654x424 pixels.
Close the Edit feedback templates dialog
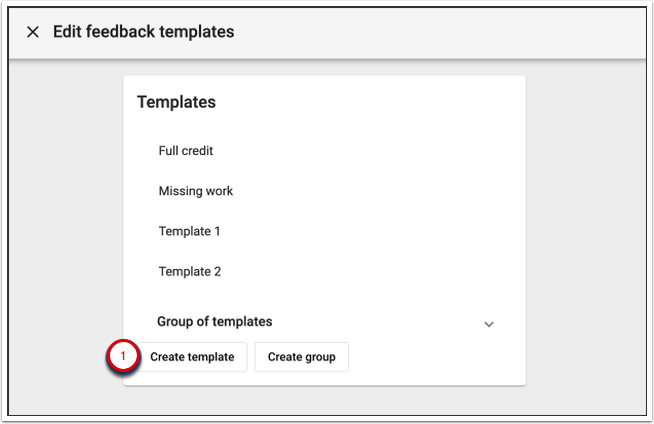coord(33,32)
